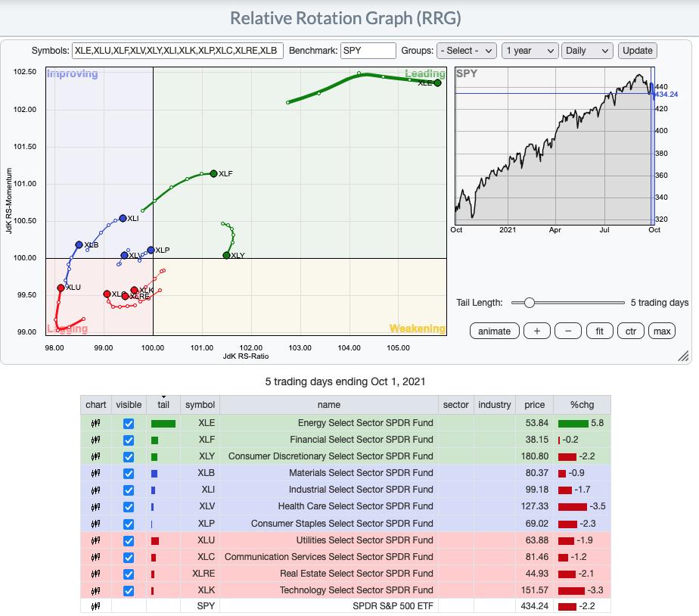Image resolution: width=699 pixels, height=616 pixels.
Task: Open the XLY candlestick chart icon
Action: (x=95, y=457)
